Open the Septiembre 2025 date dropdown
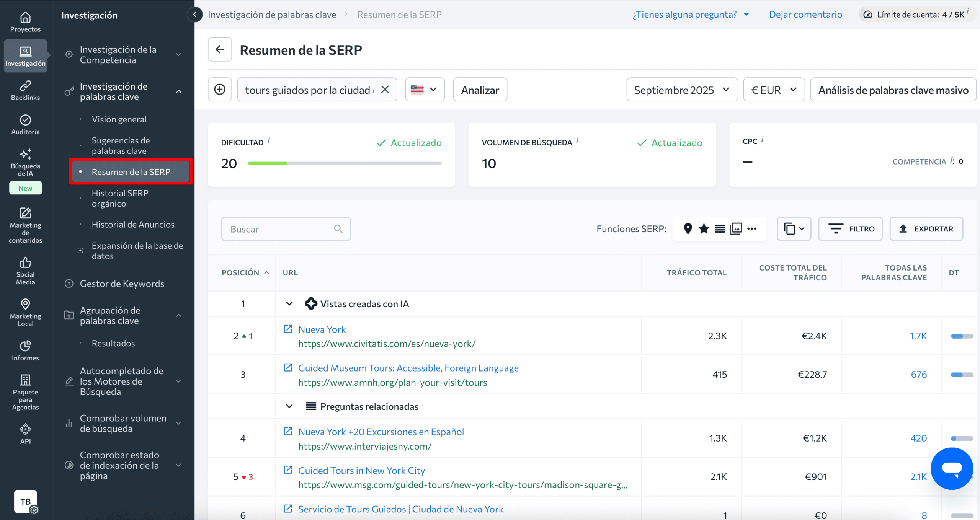The image size is (980, 520). click(682, 90)
